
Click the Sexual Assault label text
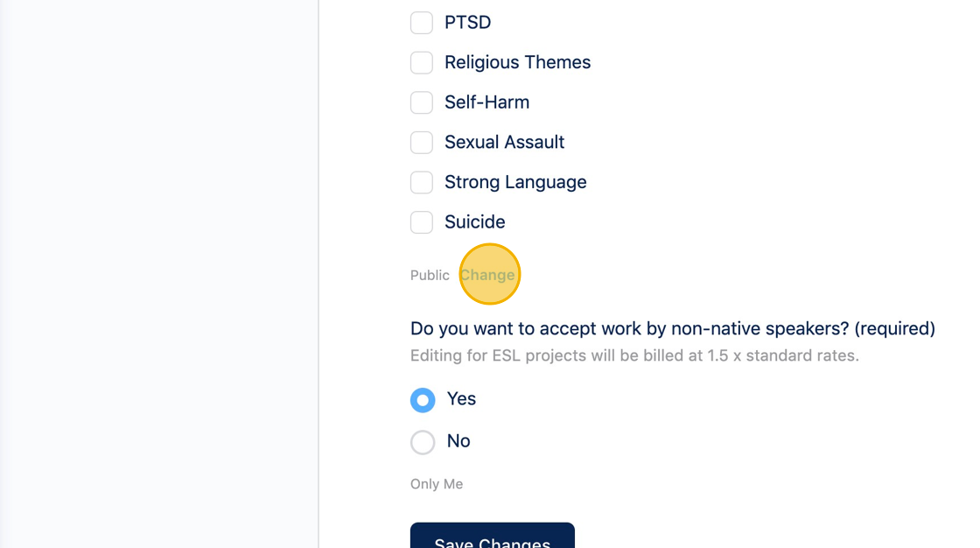pos(504,143)
